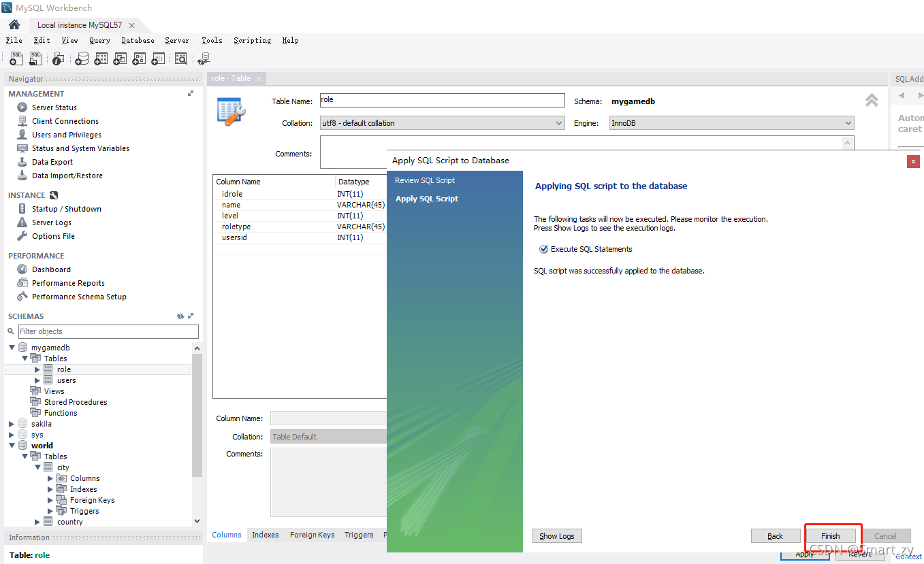Open Performance Schema Setup
This screenshot has height=564, width=924.
(x=79, y=297)
